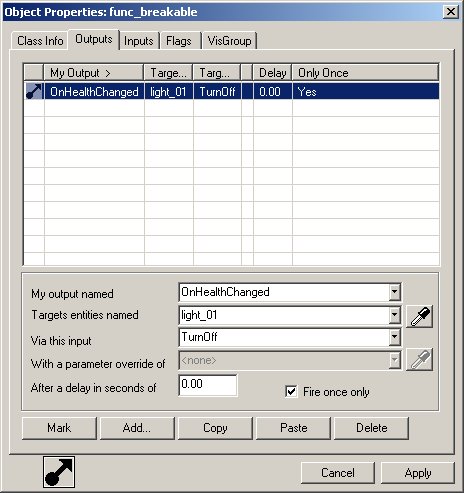The image size is (464, 493).
Task: Copy the selected output
Action: click(x=215, y=428)
